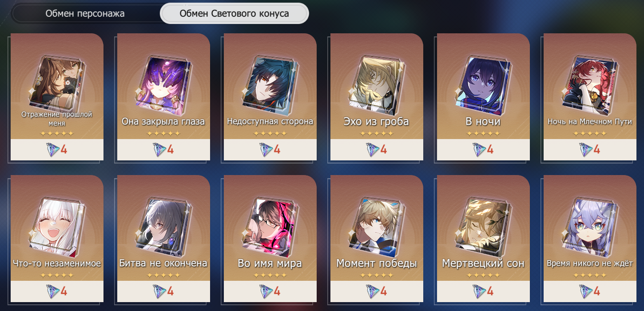
Task: Switch to the Обмен персонажа tab
Action: point(85,14)
